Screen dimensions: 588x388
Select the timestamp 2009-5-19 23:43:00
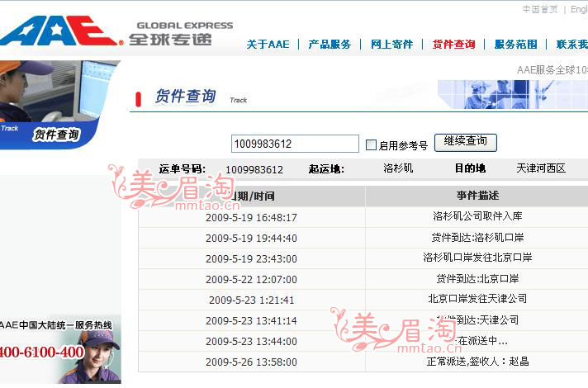251,259
